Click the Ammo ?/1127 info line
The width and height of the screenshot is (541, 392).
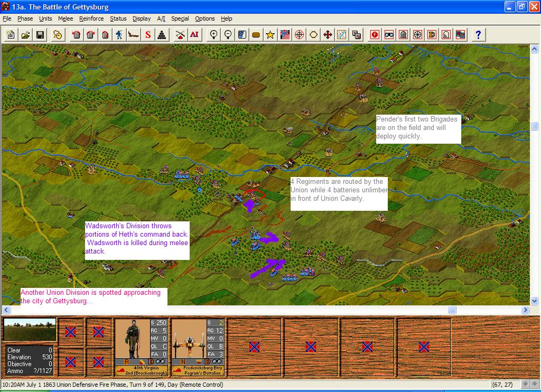click(x=30, y=371)
